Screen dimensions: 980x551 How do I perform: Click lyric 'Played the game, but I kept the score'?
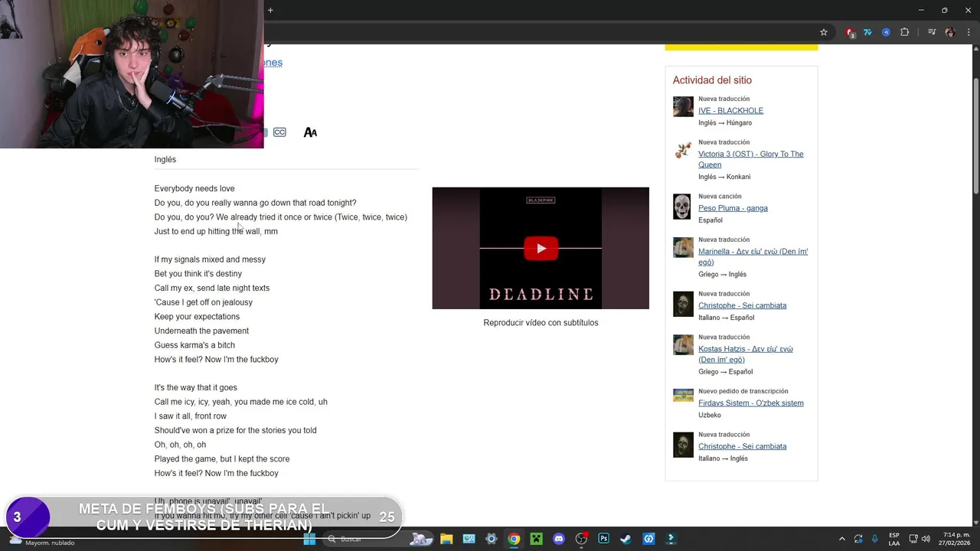pos(222,459)
